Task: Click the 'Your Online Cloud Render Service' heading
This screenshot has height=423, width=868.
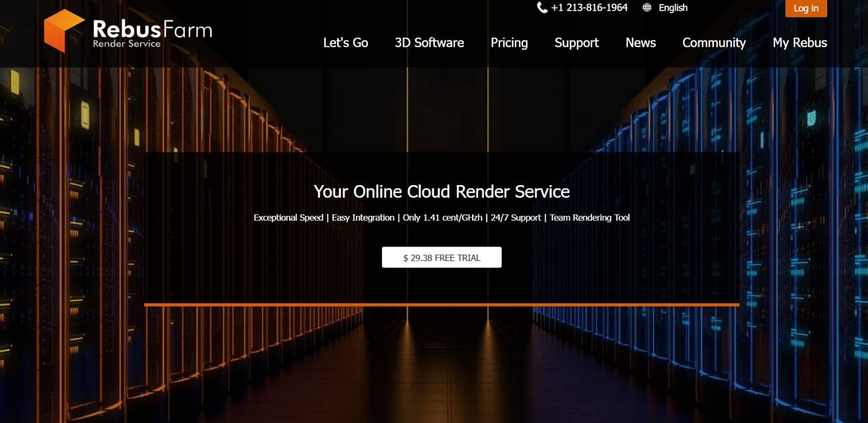Action: (441, 192)
